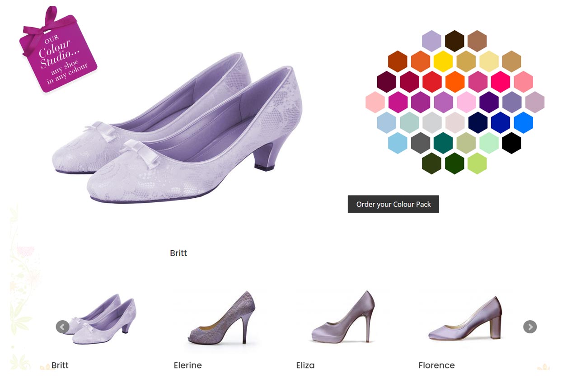Pick the muted violet hexagon beside dark purple

(x=512, y=102)
